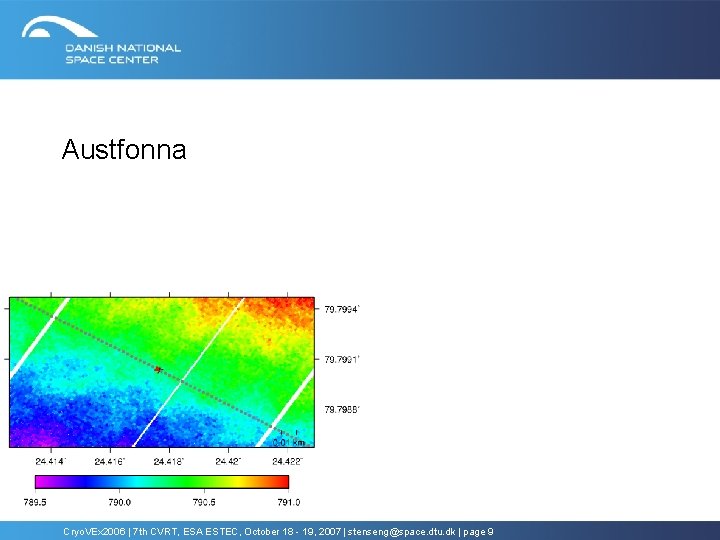
Task: Click the 0.01 km scale bar label
Action: click(x=289, y=443)
